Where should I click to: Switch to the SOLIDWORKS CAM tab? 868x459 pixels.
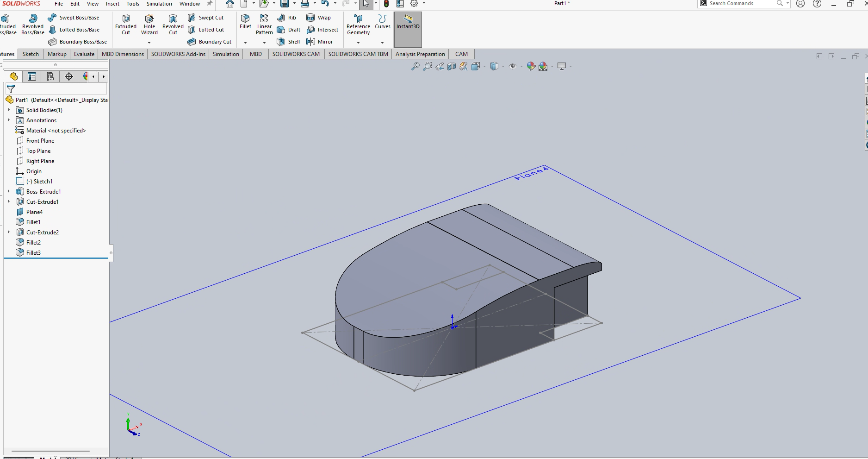[296, 54]
